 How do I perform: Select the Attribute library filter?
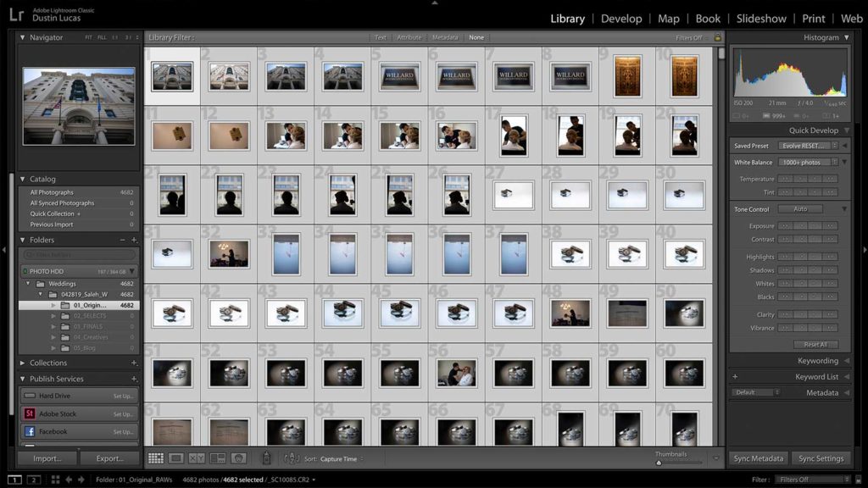(409, 37)
